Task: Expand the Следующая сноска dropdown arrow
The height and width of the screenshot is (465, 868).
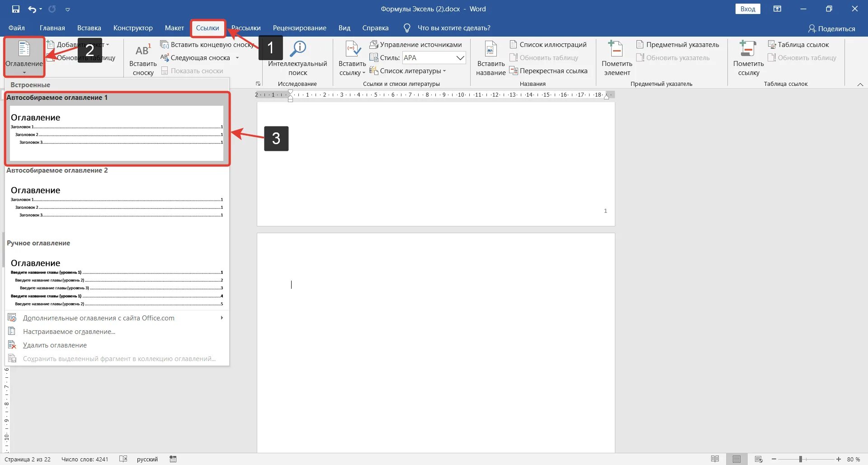Action: 237,57
